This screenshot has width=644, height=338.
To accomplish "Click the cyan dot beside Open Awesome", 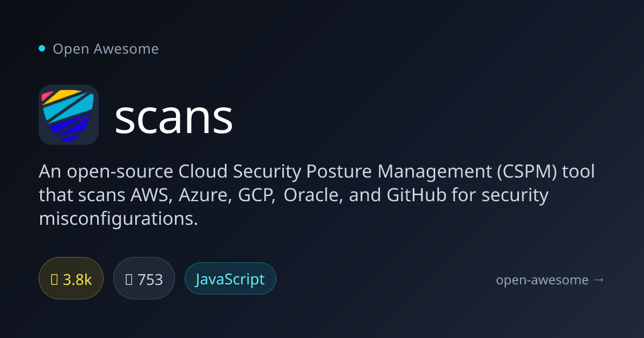I will [x=42, y=49].
